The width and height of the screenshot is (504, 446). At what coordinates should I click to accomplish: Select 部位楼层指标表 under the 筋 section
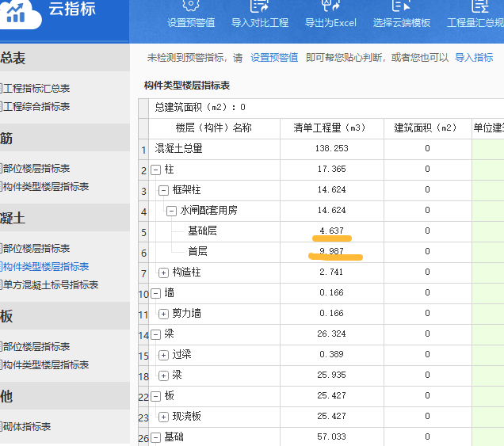tap(35, 169)
